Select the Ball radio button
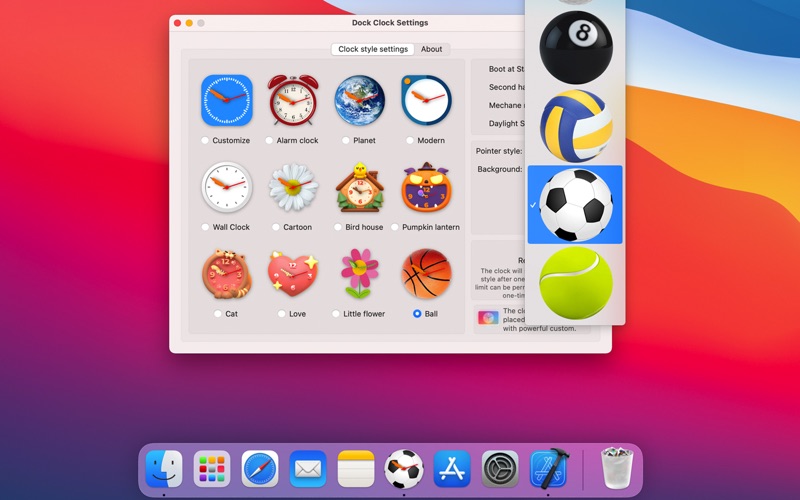Screen dimensions: 800x500 (x=417, y=314)
